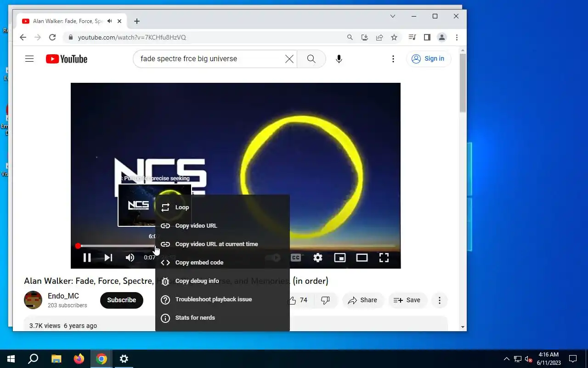The width and height of the screenshot is (588, 368).
Task: Open Endo_MC channel avatar
Action: [33, 300]
